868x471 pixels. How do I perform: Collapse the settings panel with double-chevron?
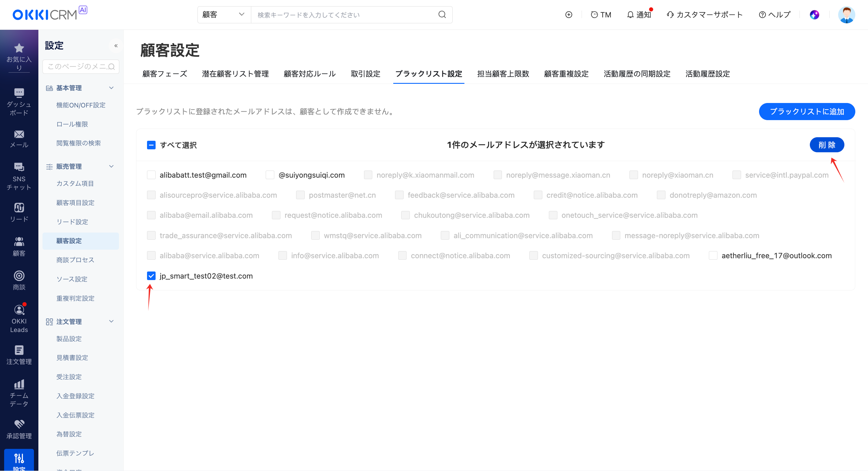tap(116, 46)
